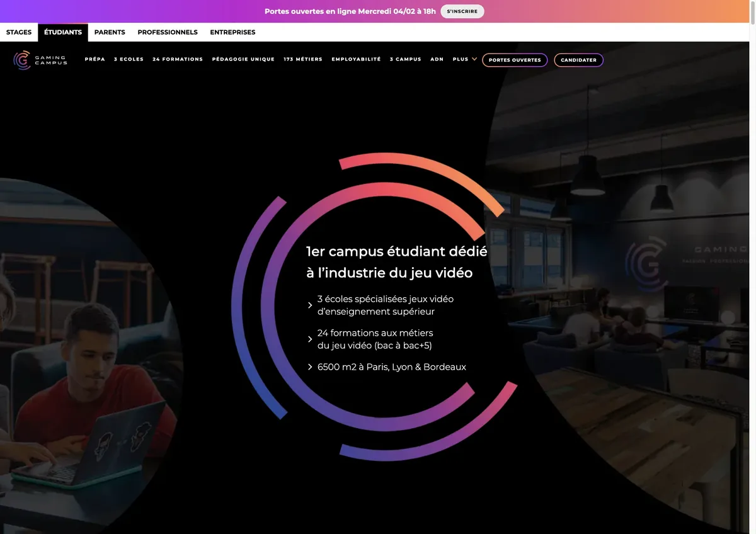Click chevron beside '3 écoles spécialisées'

310,305
